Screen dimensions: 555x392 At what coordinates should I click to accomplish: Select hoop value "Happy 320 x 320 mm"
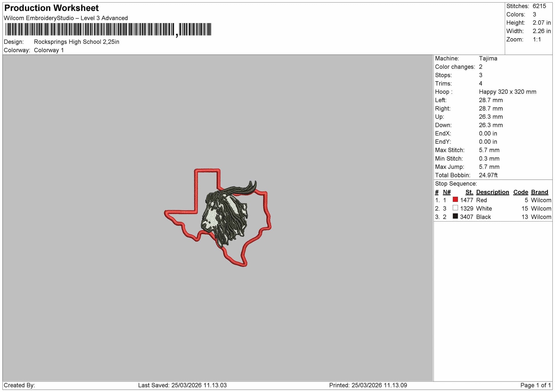click(508, 92)
